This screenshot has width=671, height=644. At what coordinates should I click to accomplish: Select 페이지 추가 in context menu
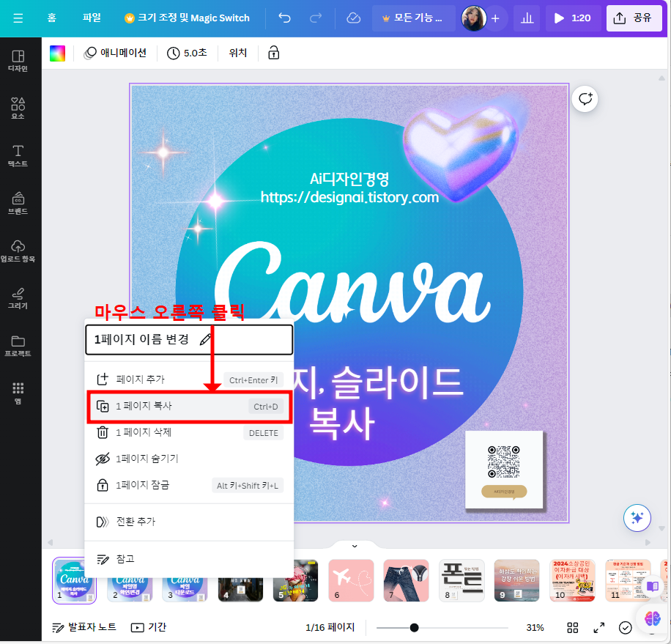(x=189, y=380)
